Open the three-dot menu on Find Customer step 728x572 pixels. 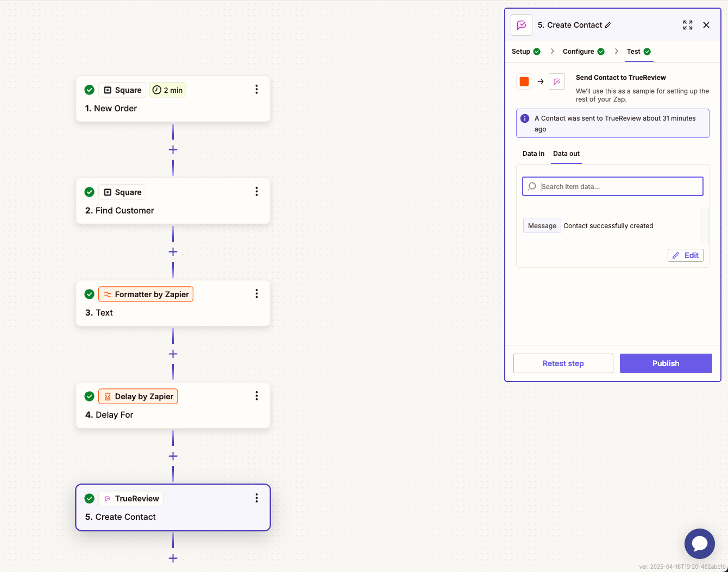[256, 192]
